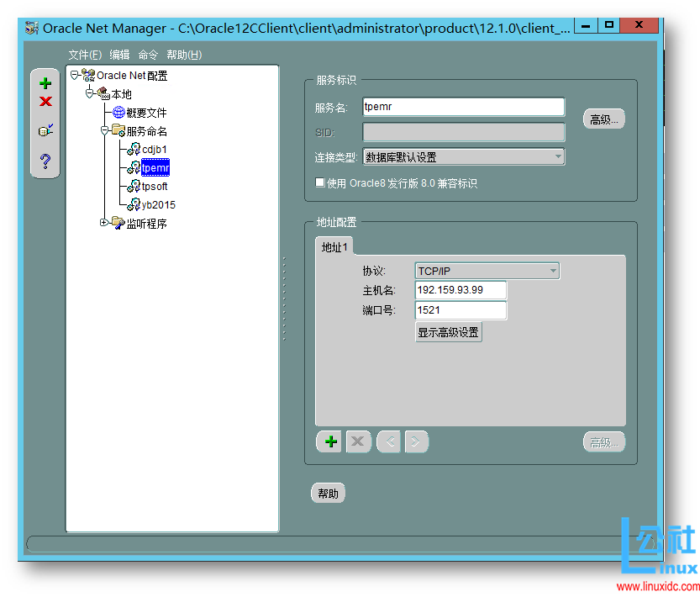Add a new address with green plus icon

point(329,441)
